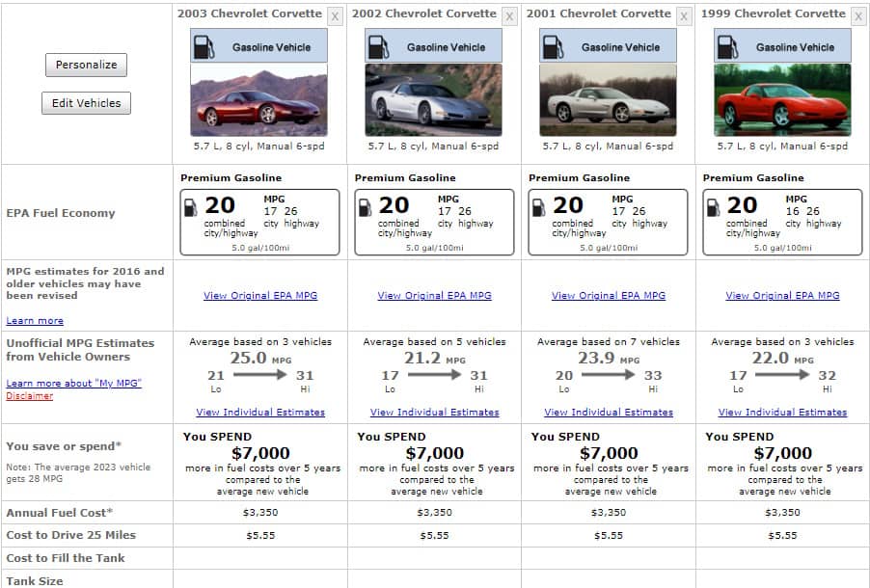Remove the 1999 Chevrolet Corvette column
The image size is (870, 588).
point(858,16)
